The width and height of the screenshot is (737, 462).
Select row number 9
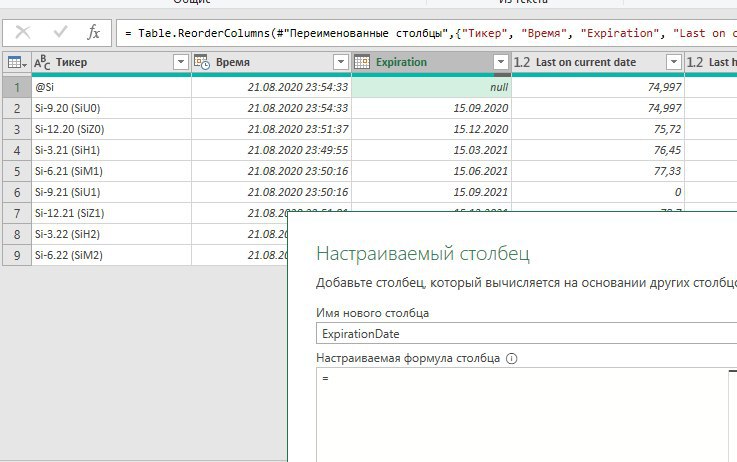coord(17,255)
